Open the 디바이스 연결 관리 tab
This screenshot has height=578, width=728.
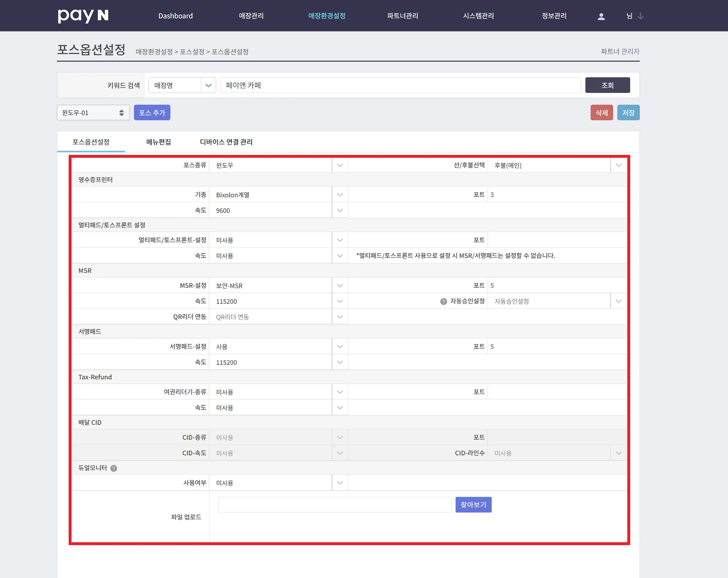point(226,142)
